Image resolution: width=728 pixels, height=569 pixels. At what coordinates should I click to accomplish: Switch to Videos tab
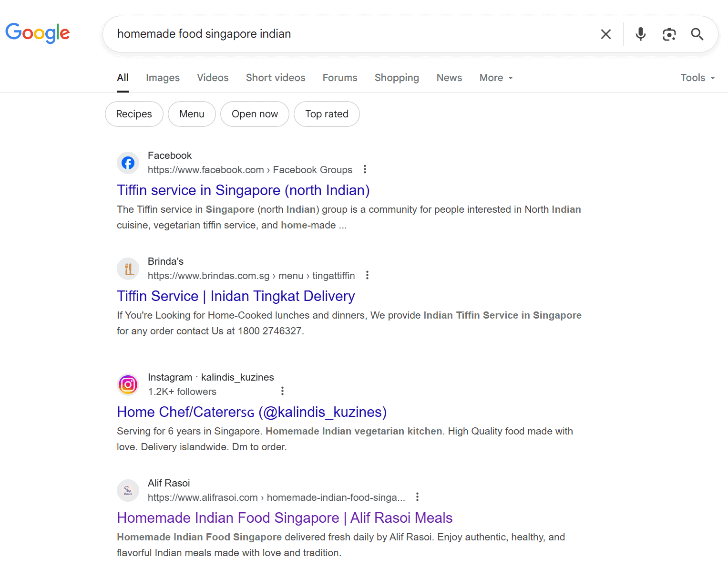213,78
